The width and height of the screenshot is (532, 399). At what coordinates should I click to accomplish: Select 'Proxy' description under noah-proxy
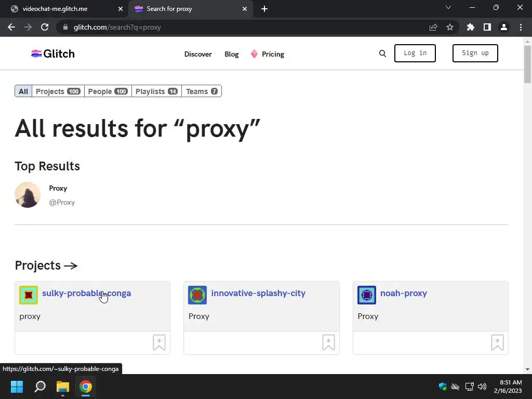pyautogui.click(x=368, y=316)
